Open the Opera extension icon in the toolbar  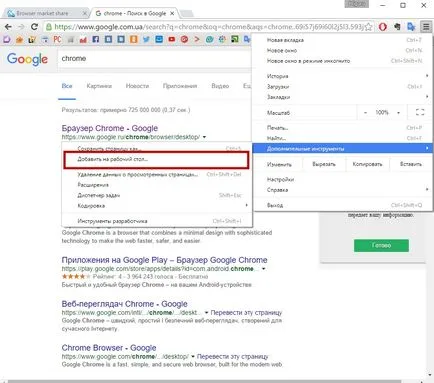(x=383, y=27)
